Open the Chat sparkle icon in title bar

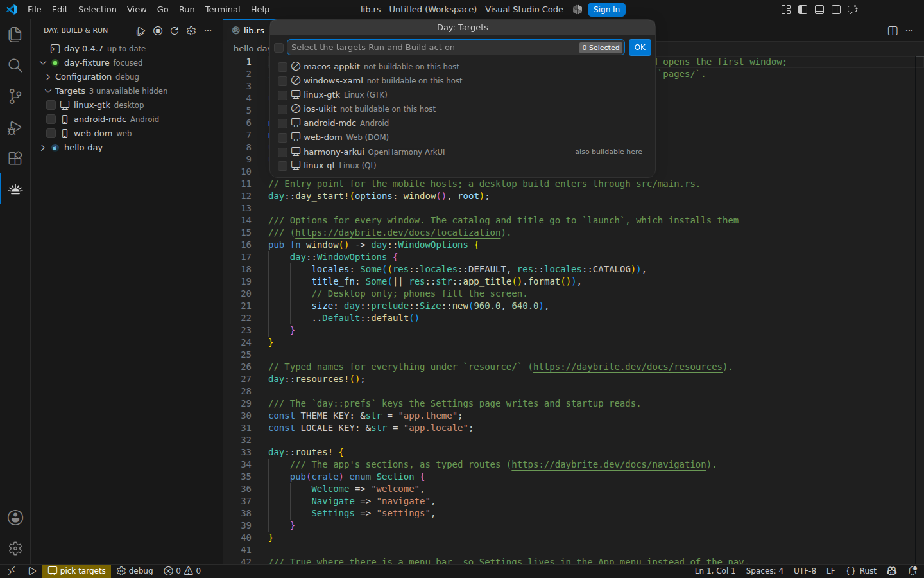coord(853,10)
